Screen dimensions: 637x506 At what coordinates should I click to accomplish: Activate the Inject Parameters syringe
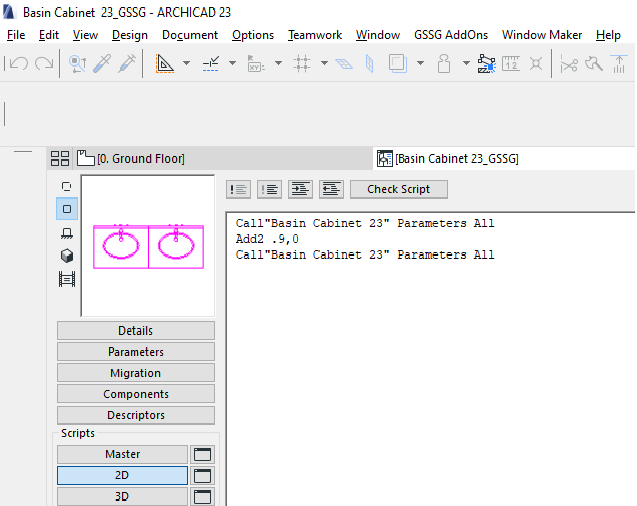point(127,64)
